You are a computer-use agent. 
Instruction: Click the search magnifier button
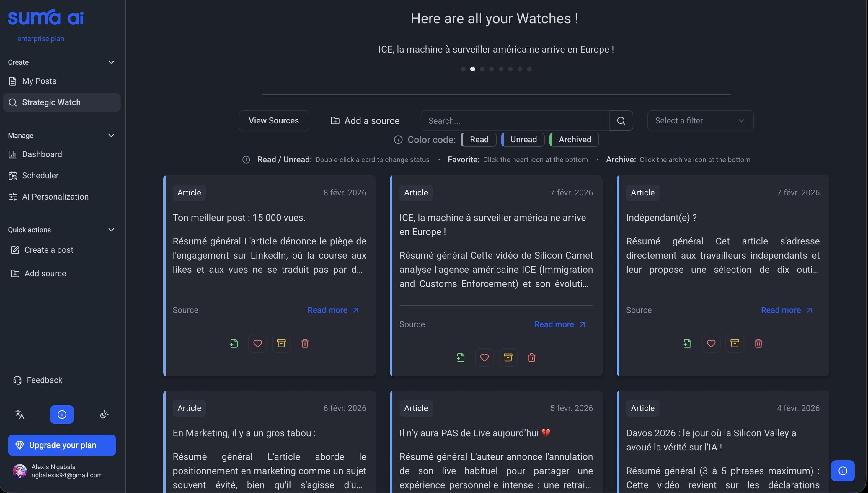point(621,121)
